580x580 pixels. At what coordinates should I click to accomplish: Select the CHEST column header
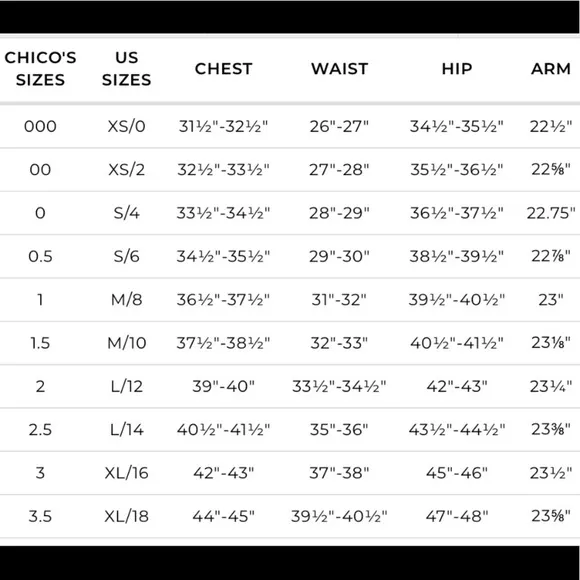point(223,69)
